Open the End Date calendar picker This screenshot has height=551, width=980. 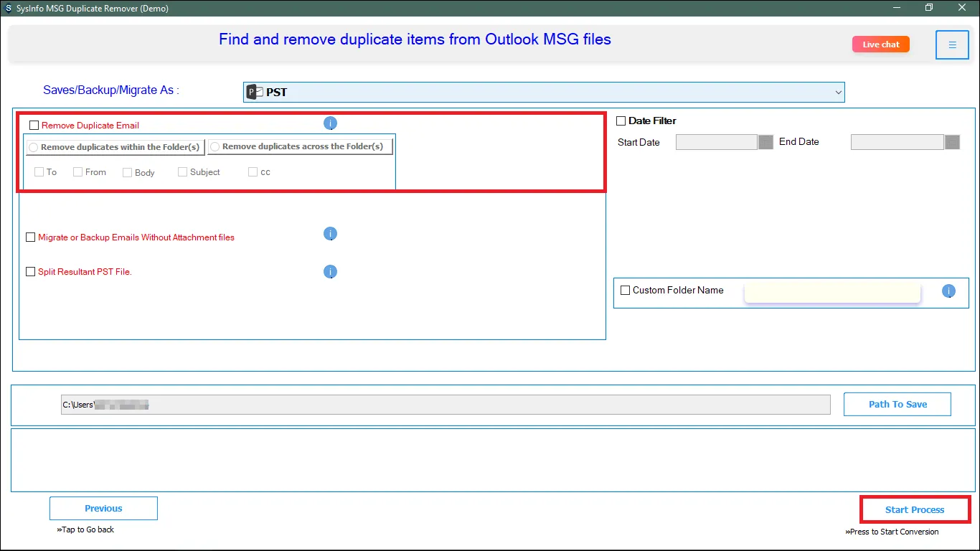[952, 142]
